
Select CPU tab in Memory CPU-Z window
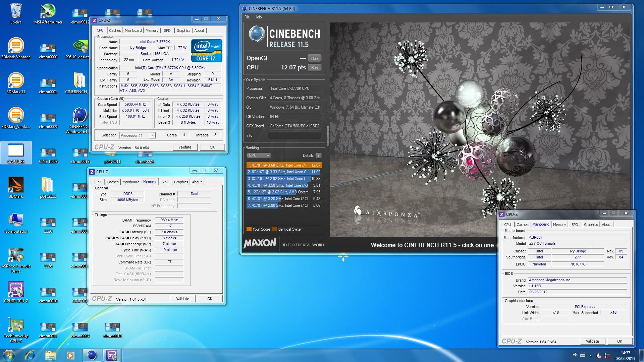coord(98,182)
